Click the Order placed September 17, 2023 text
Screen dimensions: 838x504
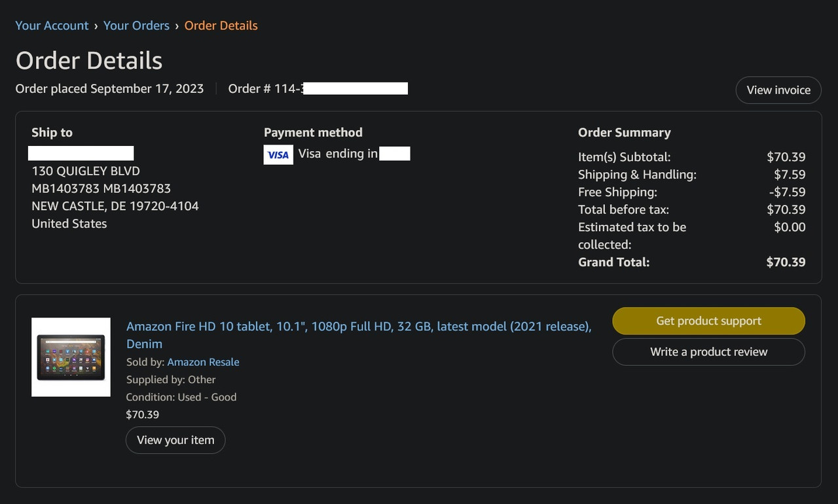pos(109,88)
